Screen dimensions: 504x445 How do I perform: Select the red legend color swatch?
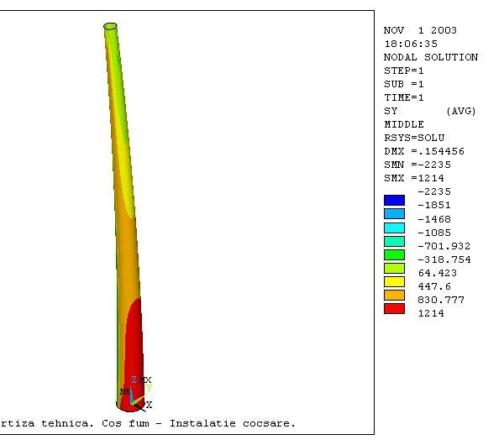point(394,308)
